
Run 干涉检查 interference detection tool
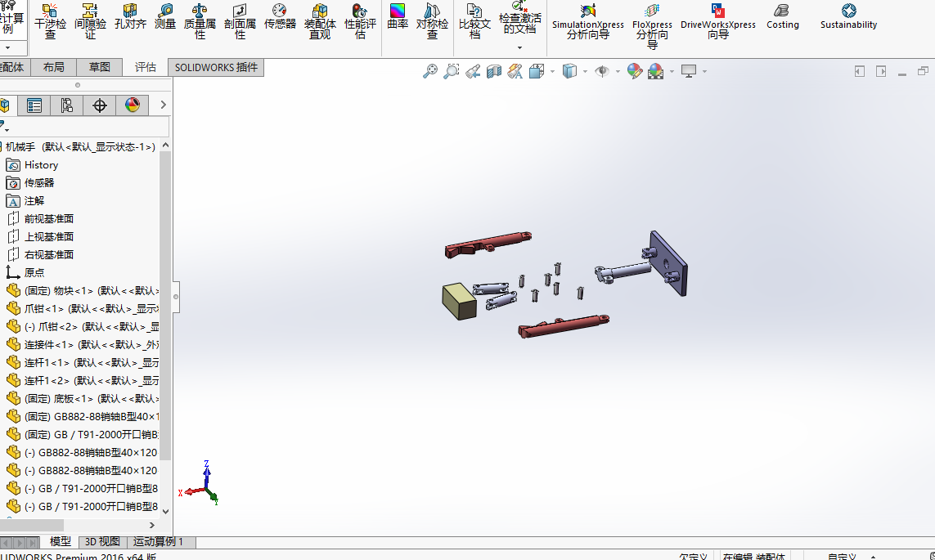[50, 21]
